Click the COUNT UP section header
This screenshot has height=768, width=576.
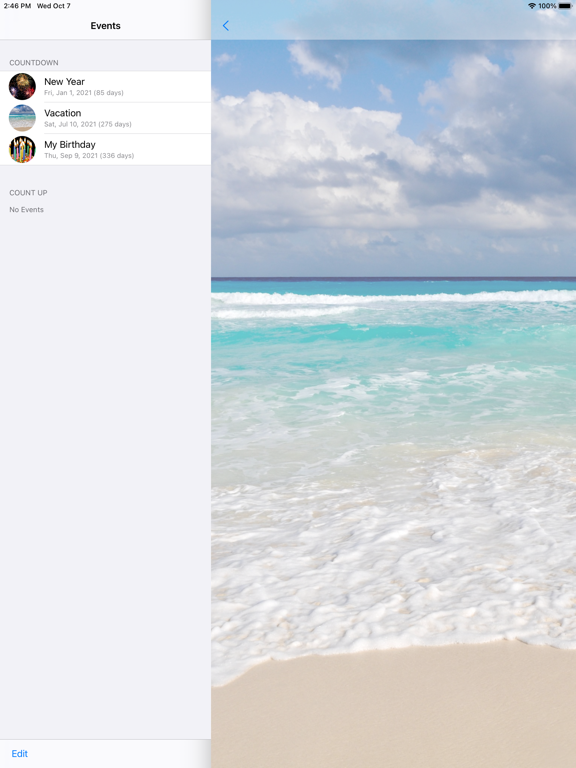[x=28, y=193]
